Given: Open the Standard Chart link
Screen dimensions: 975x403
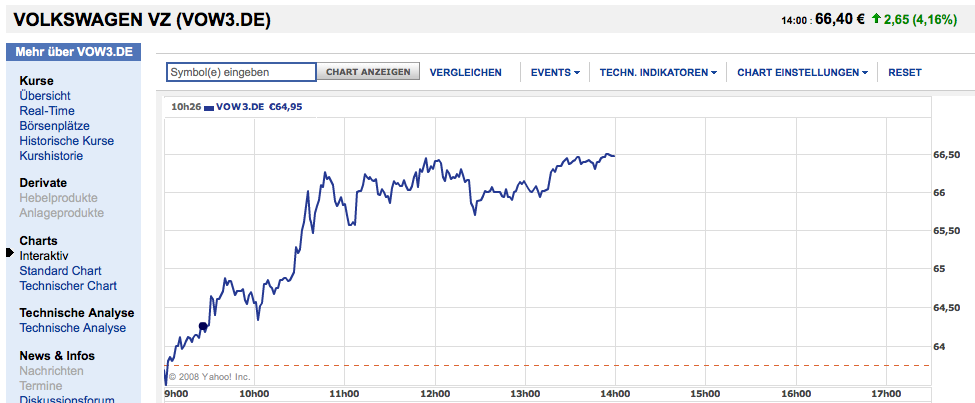Looking at the screenshot, I should pyautogui.click(x=60, y=271).
